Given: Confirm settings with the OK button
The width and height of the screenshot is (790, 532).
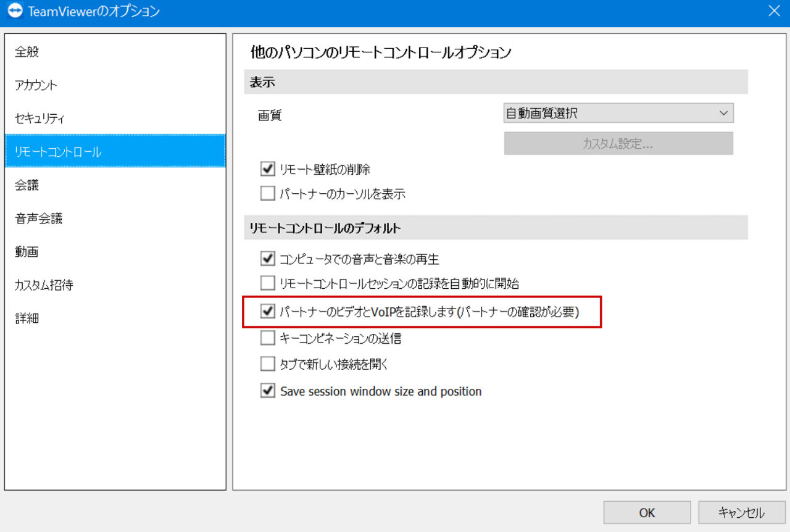Looking at the screenshot, I should tap(647, 512).
